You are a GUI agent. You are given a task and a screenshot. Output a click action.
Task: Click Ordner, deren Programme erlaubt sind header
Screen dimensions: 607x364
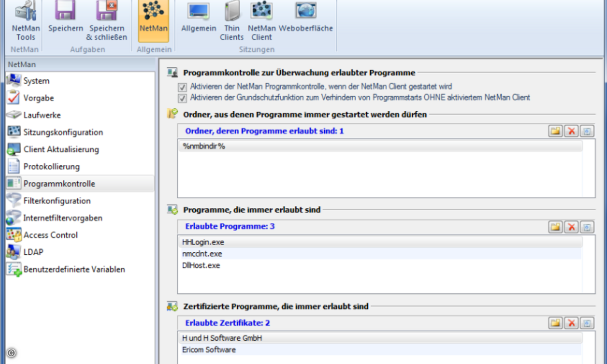pyautogui.click(x=265, y=131)
